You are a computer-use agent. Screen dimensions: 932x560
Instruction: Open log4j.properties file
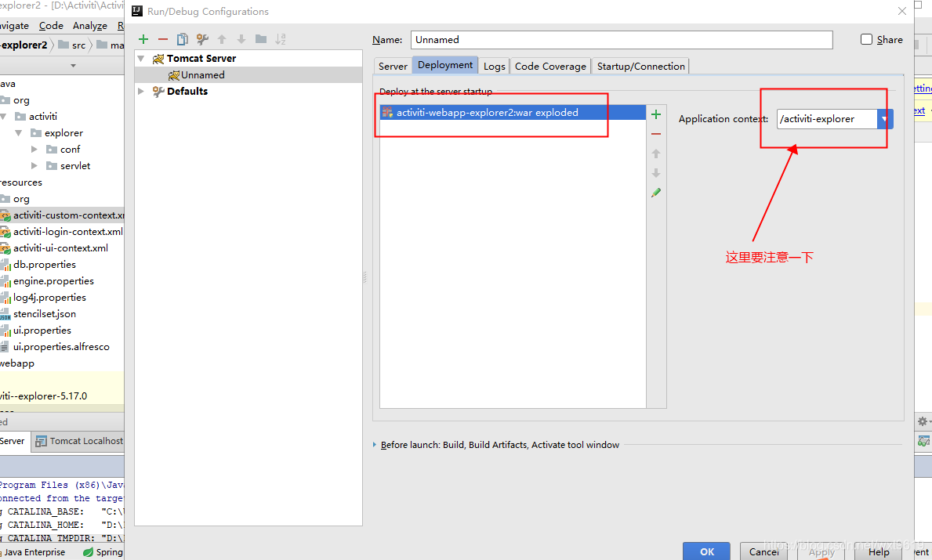point(43,297)
